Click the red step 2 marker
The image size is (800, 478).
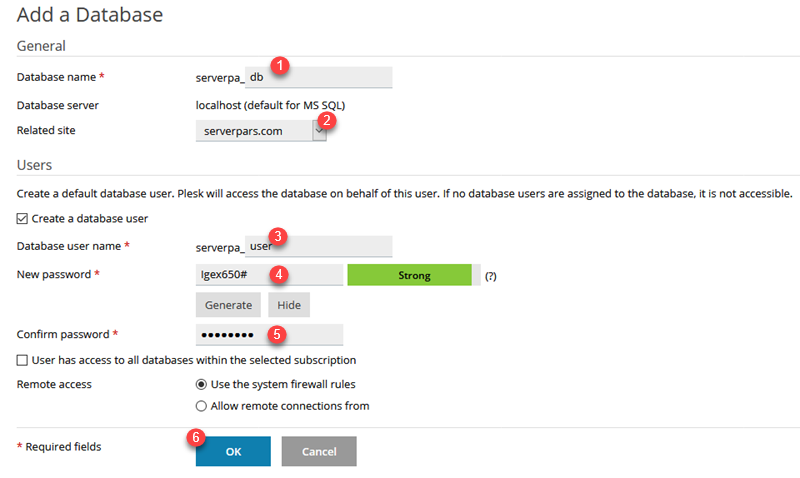(x=327, y=120)
